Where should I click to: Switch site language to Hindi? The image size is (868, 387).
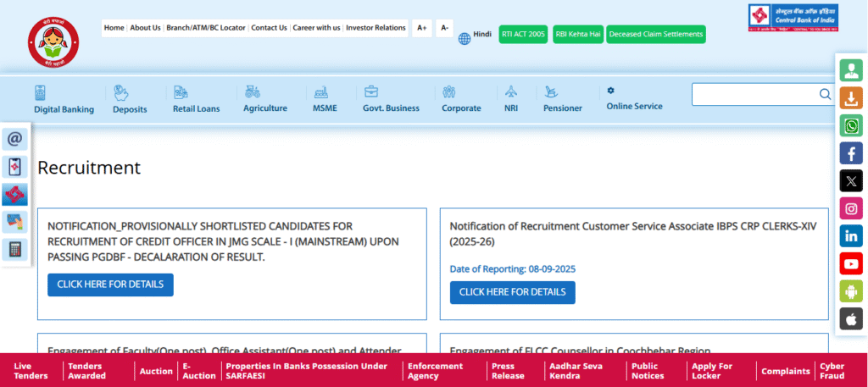475,36
